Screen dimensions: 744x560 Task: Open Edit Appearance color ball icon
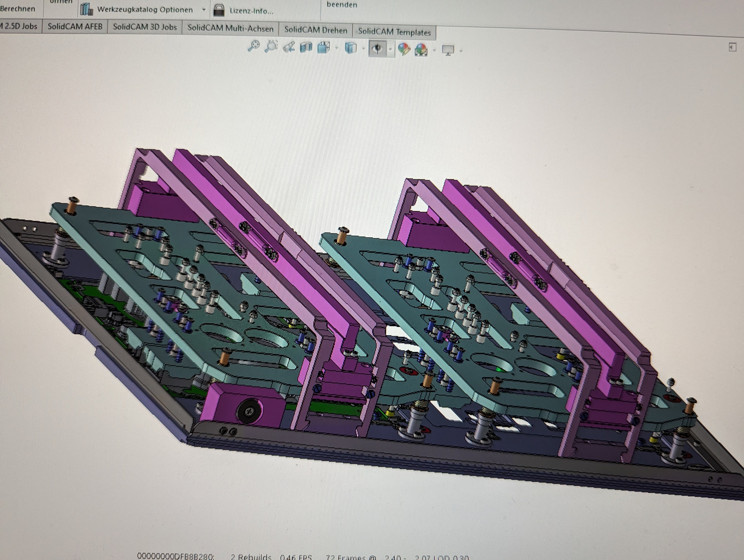[404, 49]
